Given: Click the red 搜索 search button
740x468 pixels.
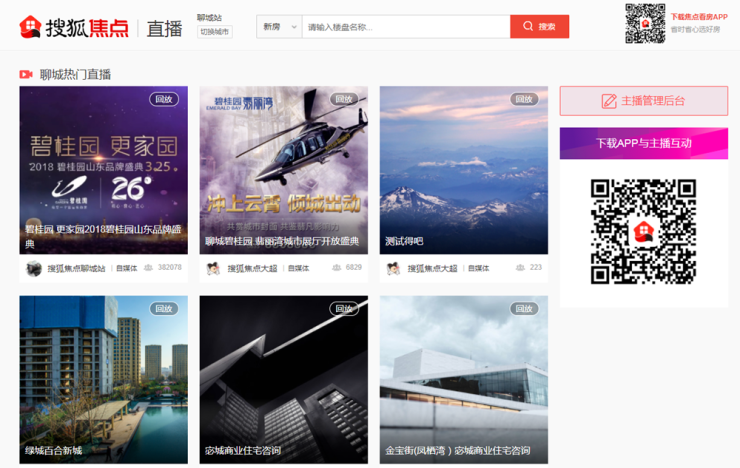Looking at the screenshot, I should coord(539,26).
